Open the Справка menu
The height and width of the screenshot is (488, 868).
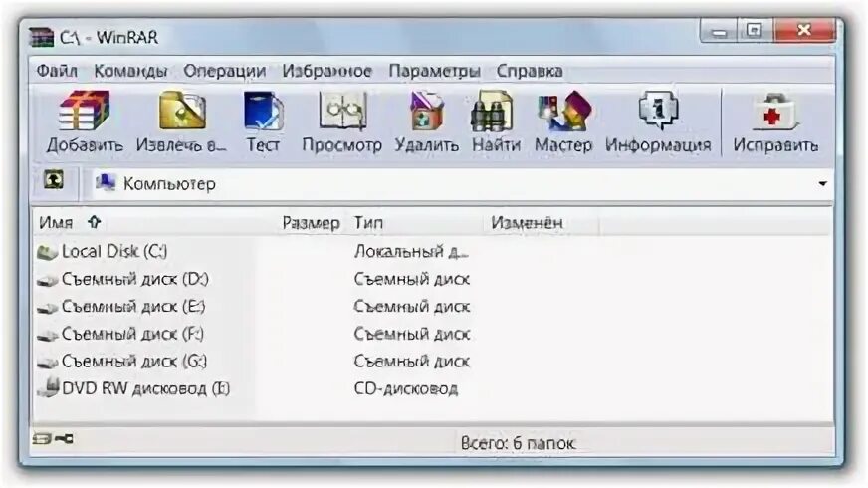pyautogui.click(x=530, y=71)
